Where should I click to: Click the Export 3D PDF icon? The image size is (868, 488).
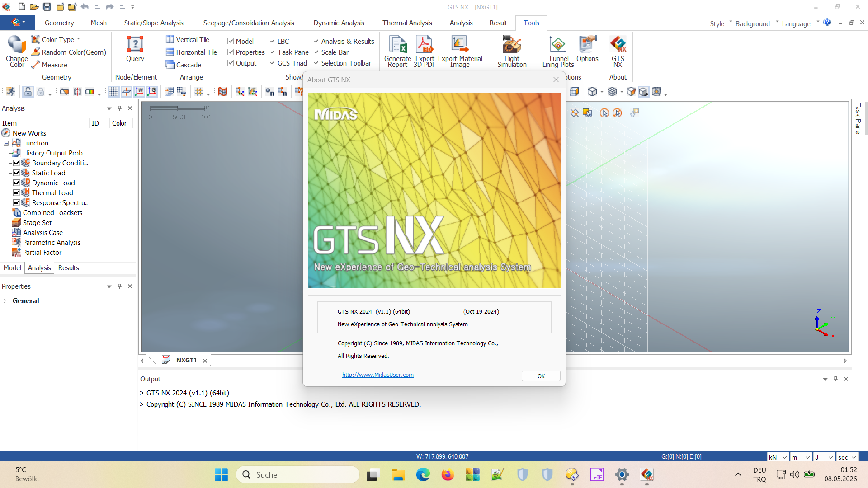425,51
